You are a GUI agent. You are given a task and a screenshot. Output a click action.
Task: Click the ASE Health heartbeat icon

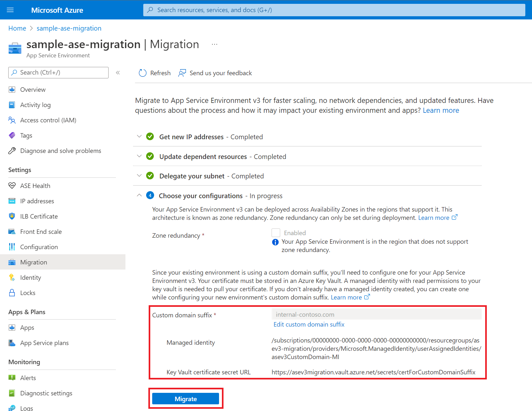tap(12, 186)
